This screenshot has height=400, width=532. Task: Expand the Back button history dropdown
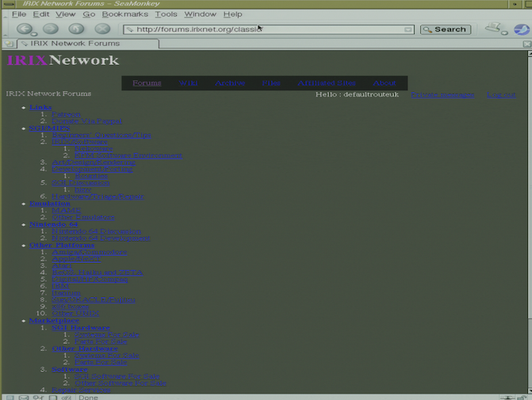(34, 34)
